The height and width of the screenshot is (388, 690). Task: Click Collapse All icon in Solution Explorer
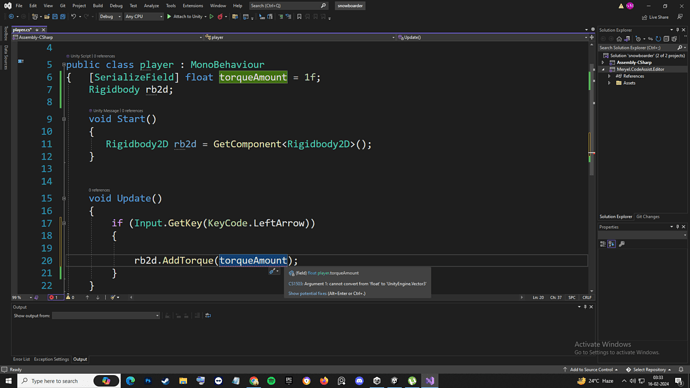(x=666, y=39)
